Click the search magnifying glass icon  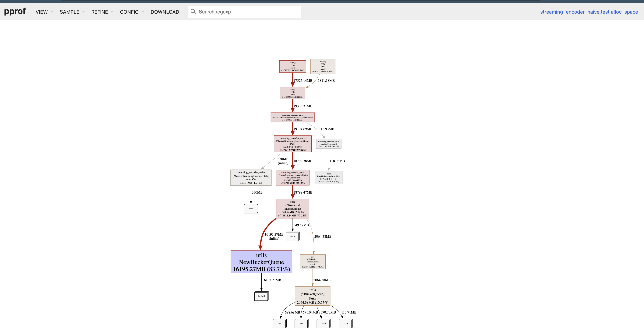(193, 12)
